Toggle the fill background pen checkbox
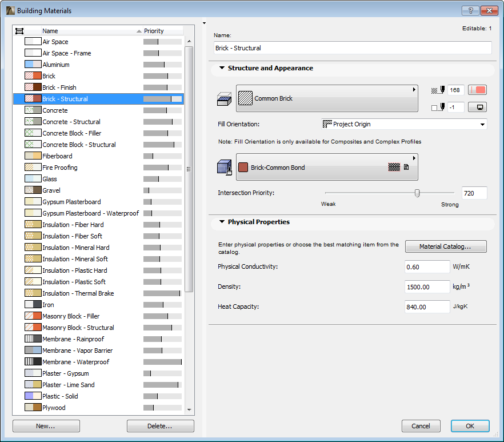Image resolution: width=504 pixels, height=442 pixels. point(434,107)
